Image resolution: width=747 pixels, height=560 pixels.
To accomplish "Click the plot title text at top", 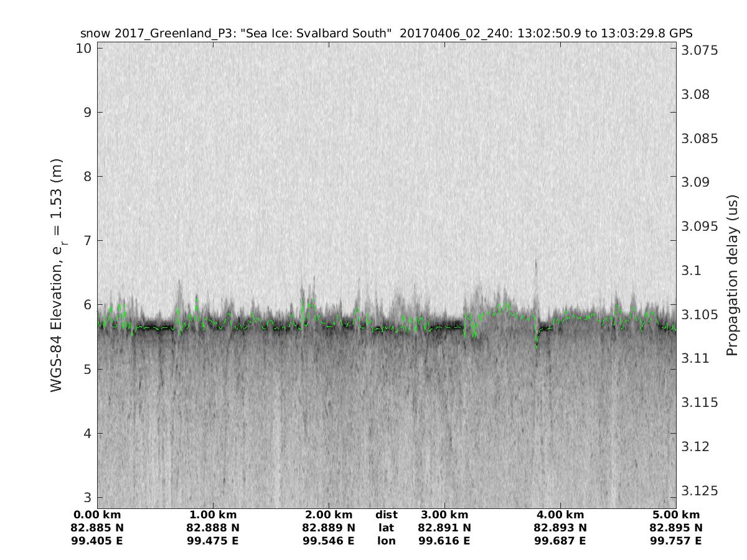I will (x=386, y=33).
